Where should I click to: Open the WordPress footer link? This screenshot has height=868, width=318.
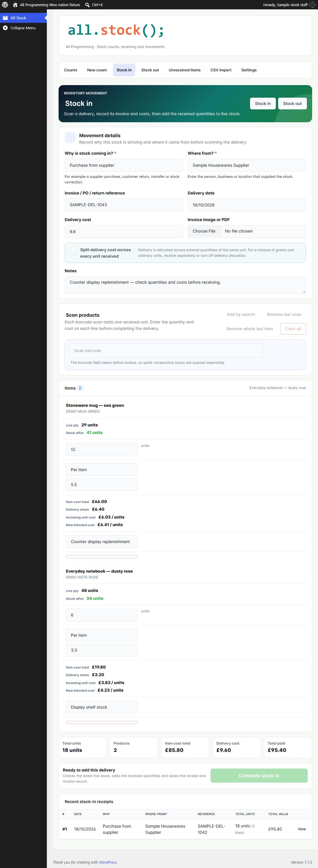click(107, 862)
